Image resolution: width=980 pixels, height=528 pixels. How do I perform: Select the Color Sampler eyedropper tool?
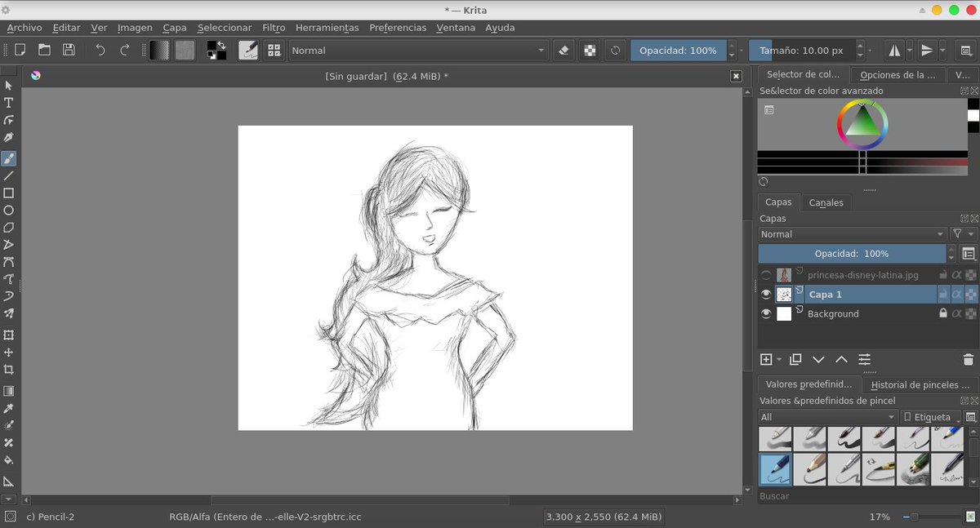(x=9, y=408)
